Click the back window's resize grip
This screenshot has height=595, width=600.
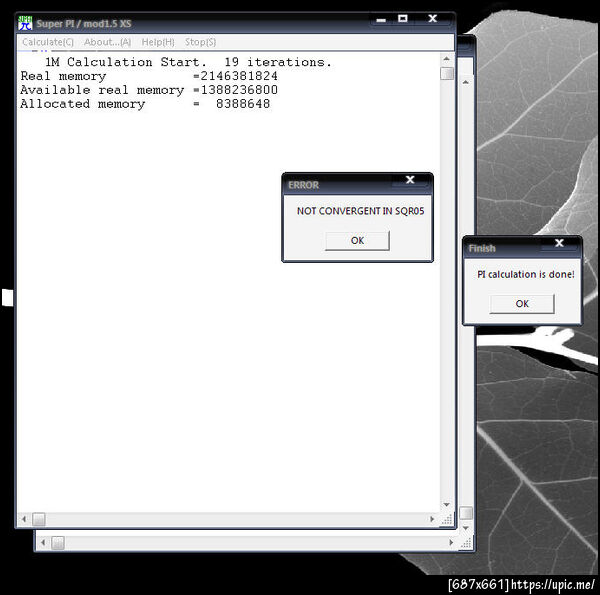pos(466,543)
